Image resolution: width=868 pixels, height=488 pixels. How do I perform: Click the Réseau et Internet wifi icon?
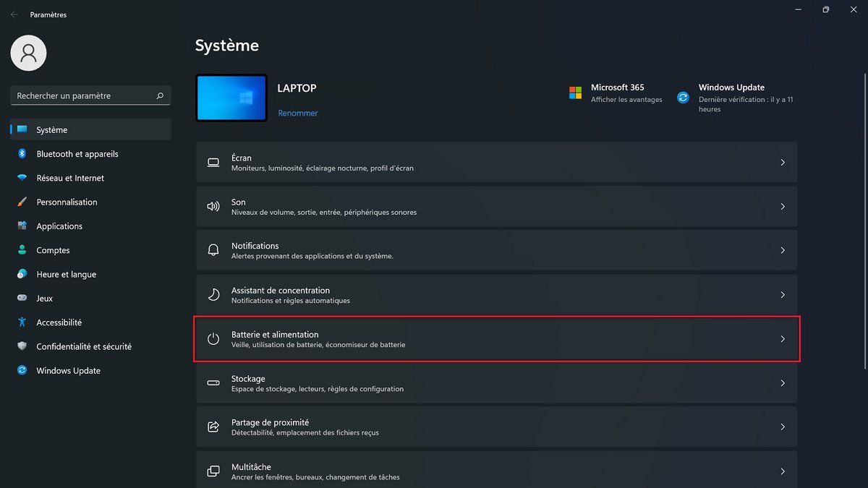tap(22, 178)
